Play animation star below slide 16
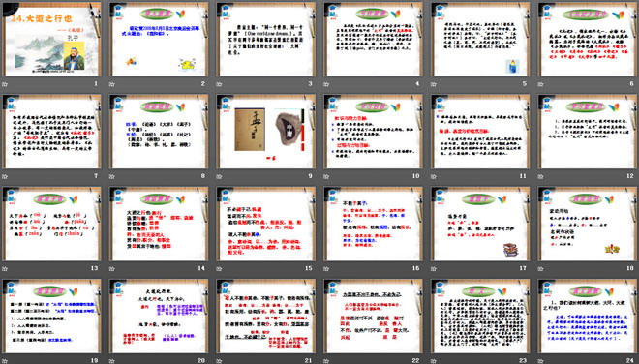Screen dimensions: 639x364 (x=326, y=268)
